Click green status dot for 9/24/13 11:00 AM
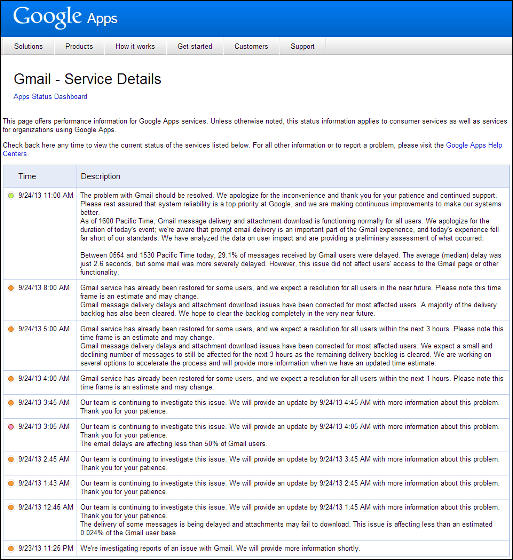Image resolution: width=513 pixels, height=560 pixels. point(11,196)
